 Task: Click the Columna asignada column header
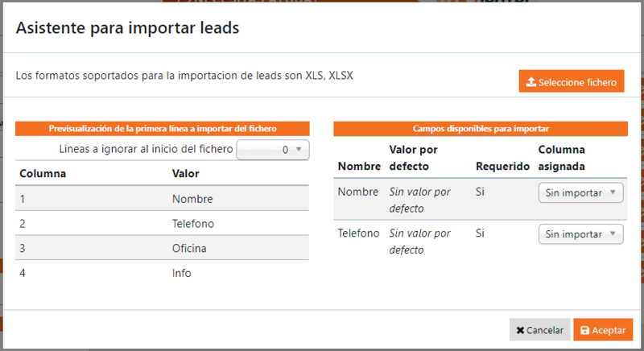tap(562, 158)
